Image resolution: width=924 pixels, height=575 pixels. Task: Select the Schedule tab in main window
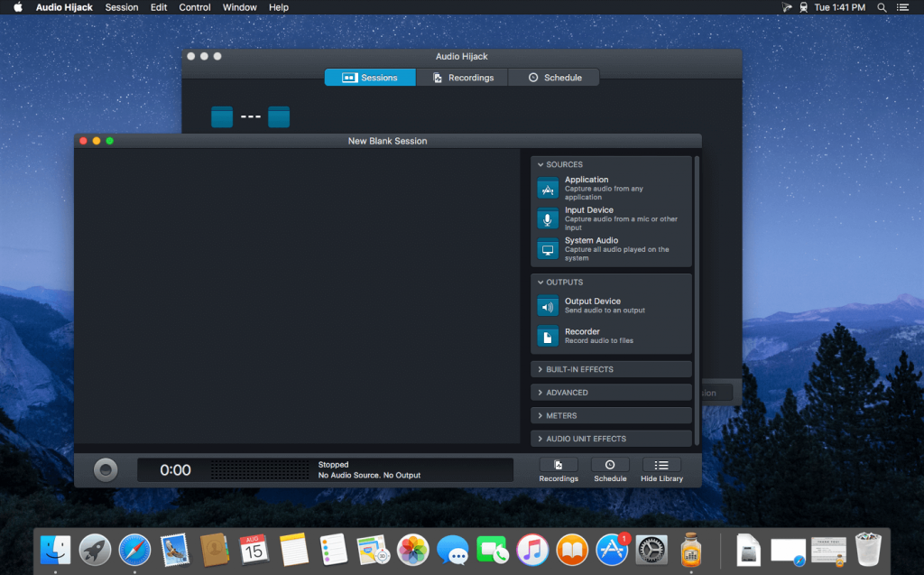(x=553, y=77)
